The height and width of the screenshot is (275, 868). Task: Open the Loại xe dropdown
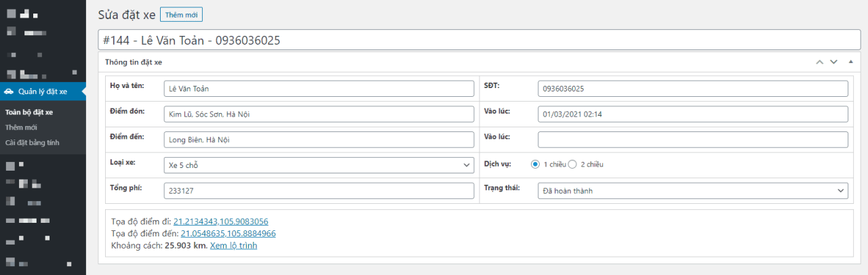(319, 165)
